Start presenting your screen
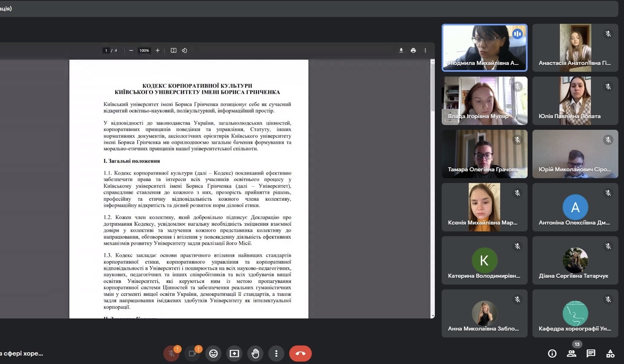 pos(234,354)
